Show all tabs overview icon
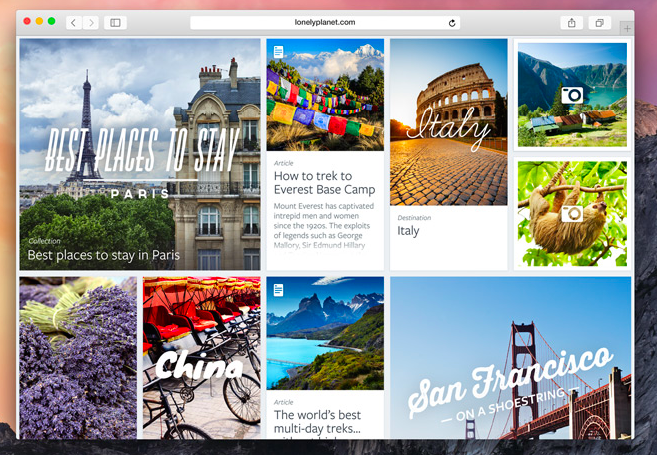Viewport: 657px width, 455px height. pos(600,23)
